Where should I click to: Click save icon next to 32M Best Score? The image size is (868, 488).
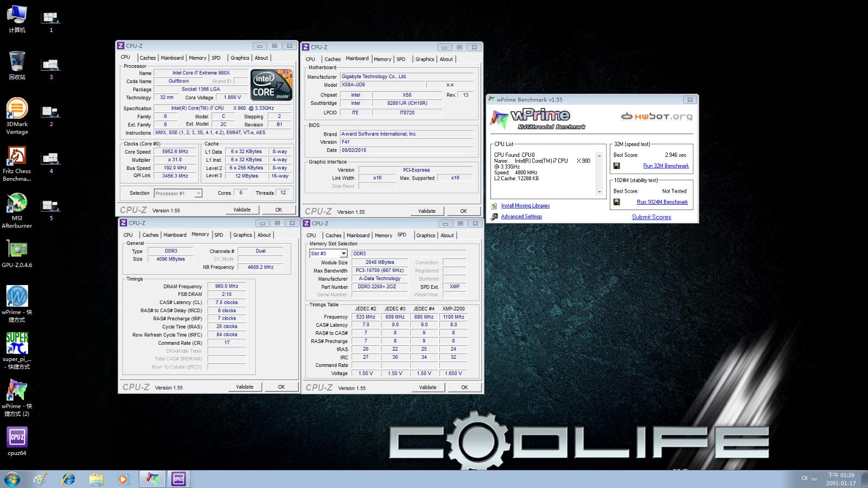pos(617,166)
